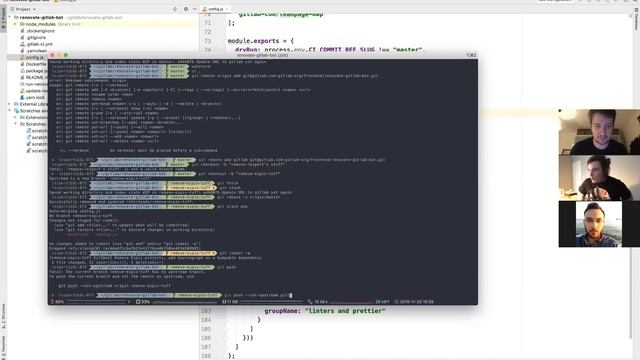
Task: Click the 16 kB network stat in terminal status
Action: [317, 302]
